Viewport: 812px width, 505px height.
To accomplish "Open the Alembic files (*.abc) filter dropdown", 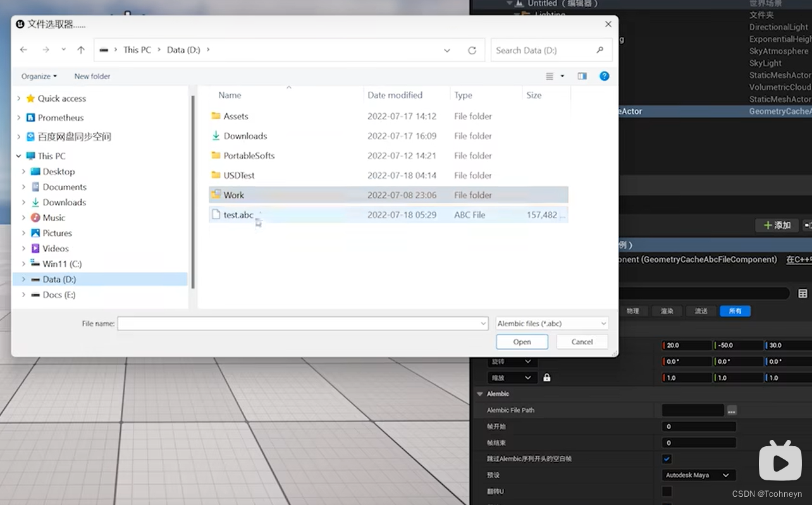I will (x=552, y=324).
